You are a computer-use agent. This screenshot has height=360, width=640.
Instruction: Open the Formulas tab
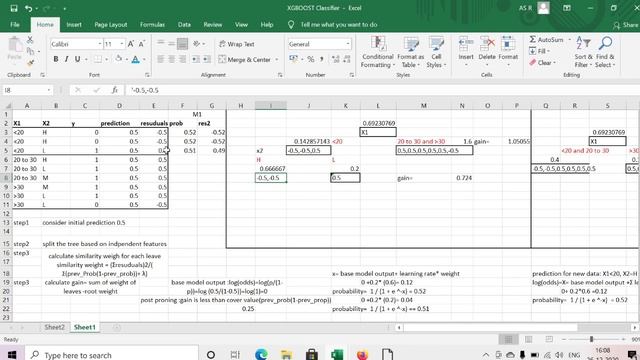pyautogui.click(x=152, y=25)
